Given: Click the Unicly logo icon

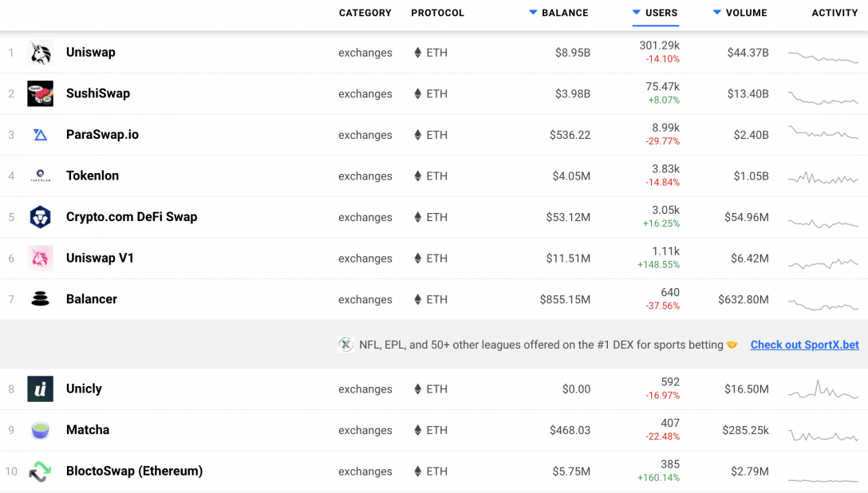Looking at the screenshot, I should [x=41, y=388].
